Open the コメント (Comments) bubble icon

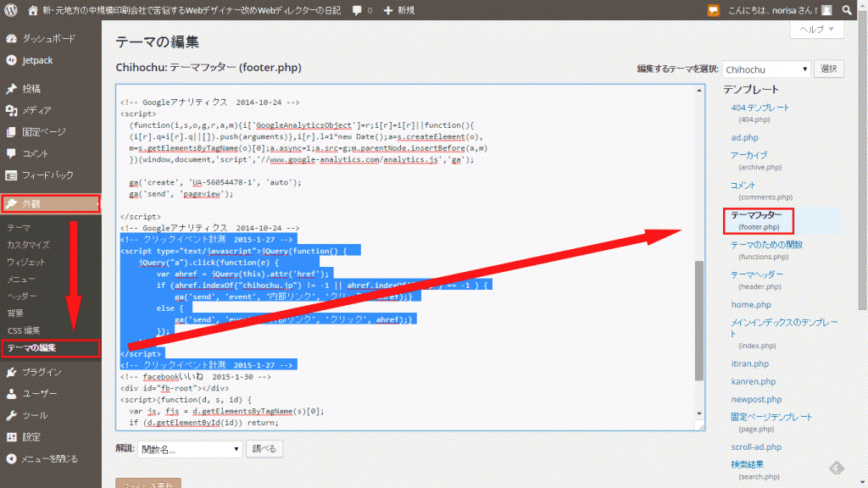click(12, 152)
